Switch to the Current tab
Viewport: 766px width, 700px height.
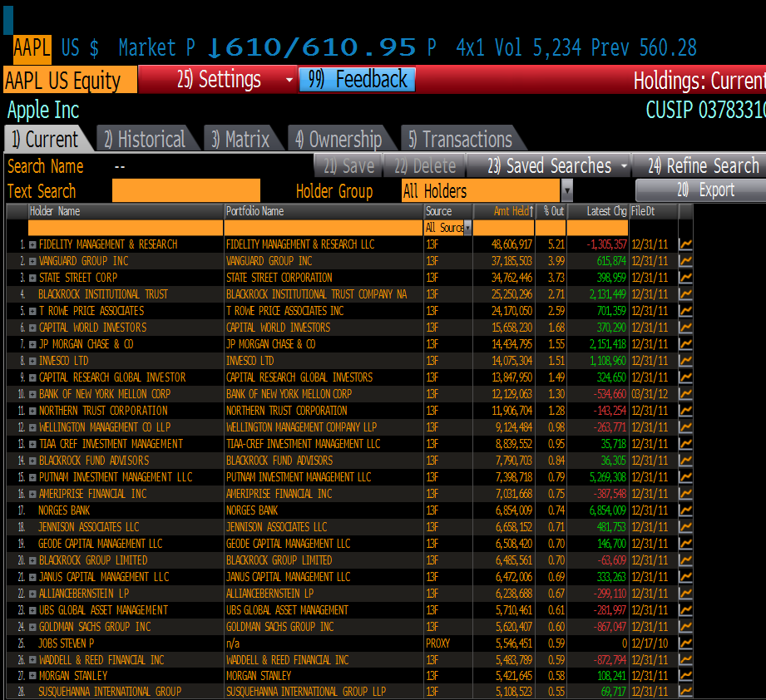[45, 140]
